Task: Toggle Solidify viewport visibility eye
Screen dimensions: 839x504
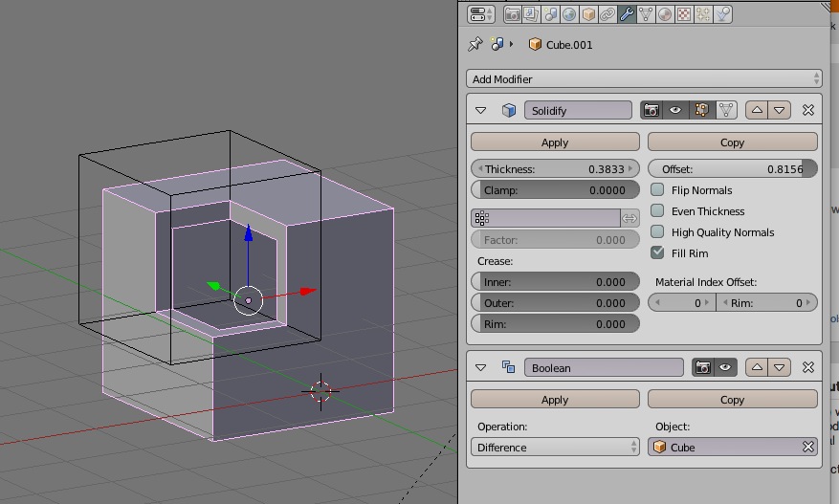Action: point(675,111)
